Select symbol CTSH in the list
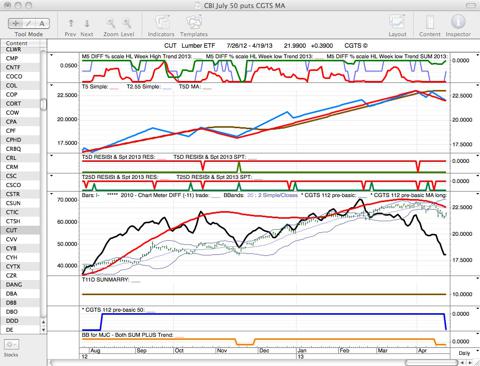This screenshot has width=480, height=366. 20,221
